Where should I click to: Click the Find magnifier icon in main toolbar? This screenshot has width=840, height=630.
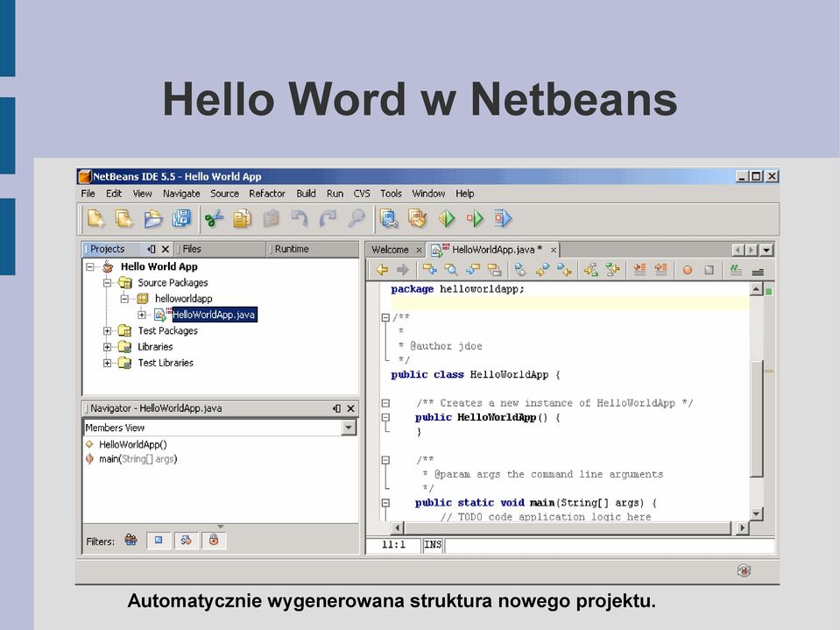(x=356, y=218)
